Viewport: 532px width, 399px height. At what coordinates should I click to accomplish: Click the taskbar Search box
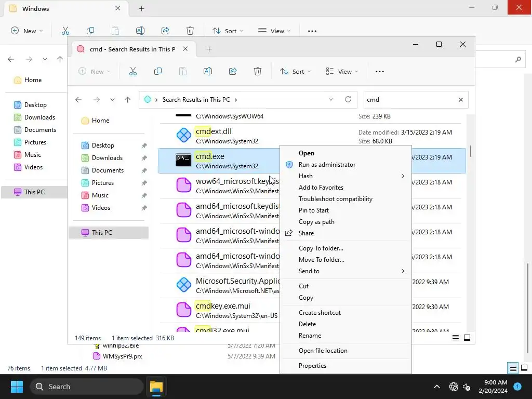(87, 387)
